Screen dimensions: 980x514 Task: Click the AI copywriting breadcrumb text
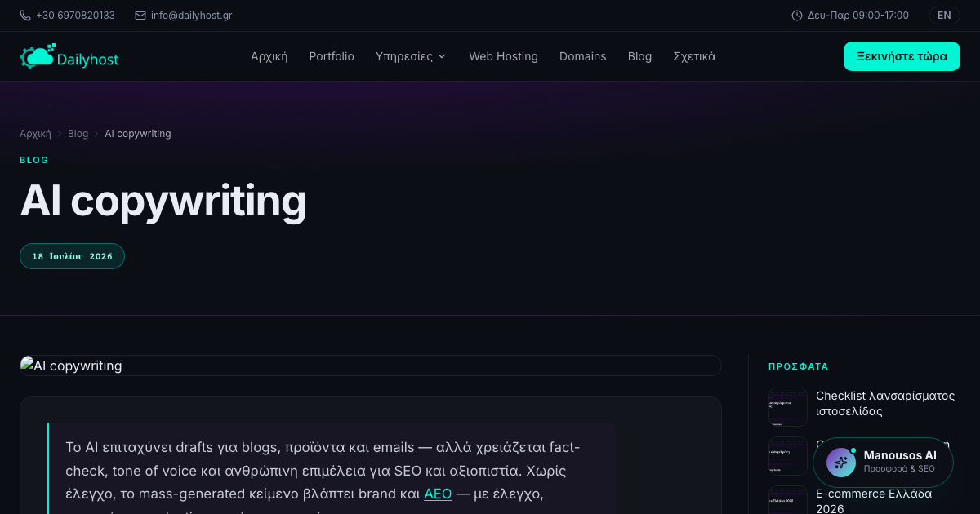[x=138, y=134]
